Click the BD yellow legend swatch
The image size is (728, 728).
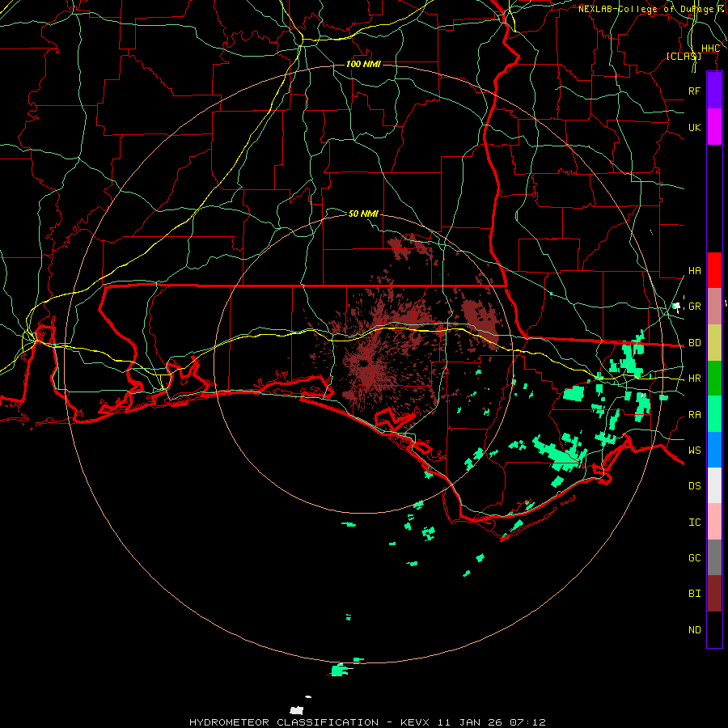click(714, 342)
